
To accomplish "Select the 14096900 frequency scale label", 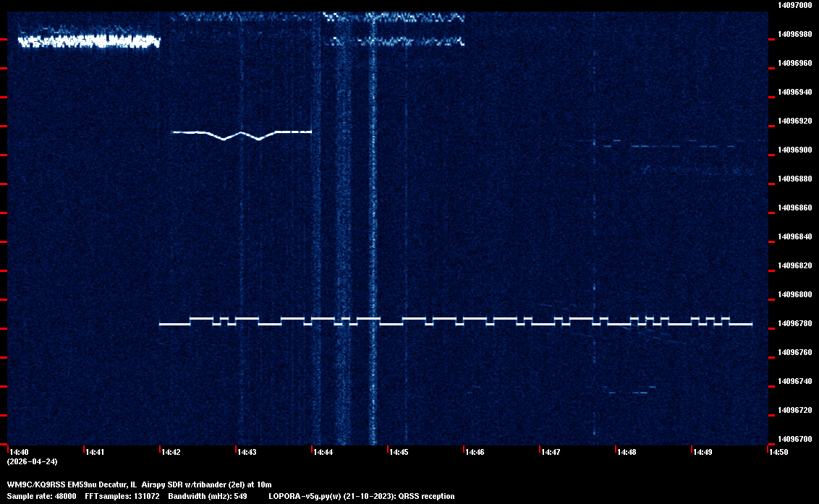I will click(x=794, y=150).
